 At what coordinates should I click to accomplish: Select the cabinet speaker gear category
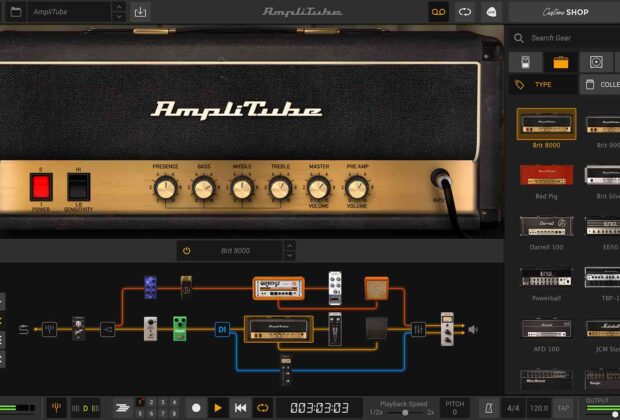coord(596,62)
